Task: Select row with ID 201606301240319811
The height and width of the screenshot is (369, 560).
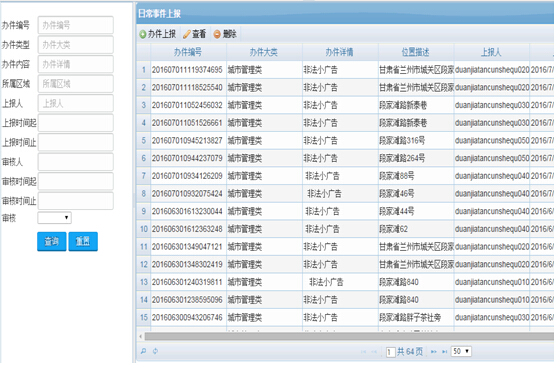Action: (345, 282)
